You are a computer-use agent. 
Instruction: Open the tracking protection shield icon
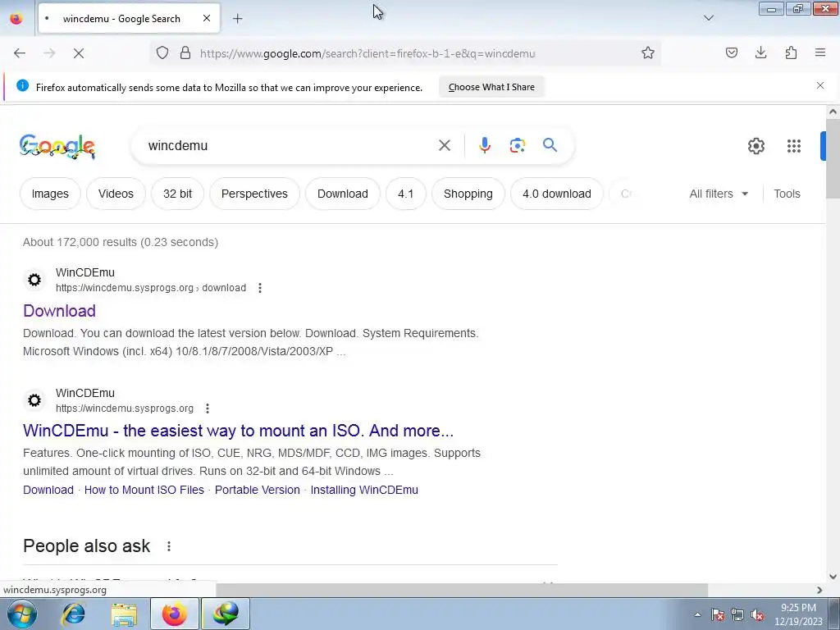(162, 52)
